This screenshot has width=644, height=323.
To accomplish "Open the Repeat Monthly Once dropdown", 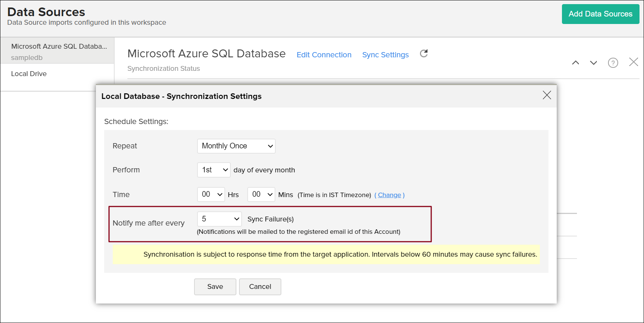I will (x=236, y=146).
